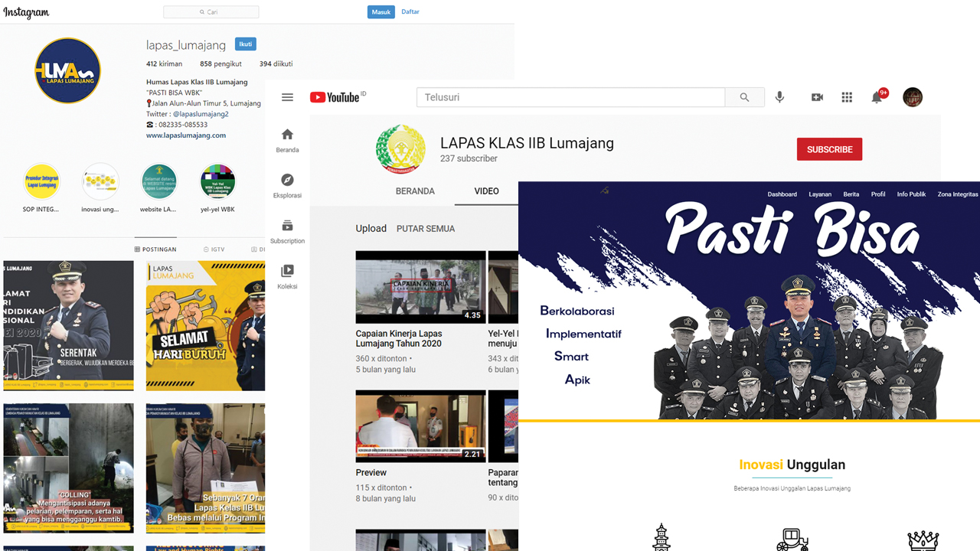Play the Capaian Kinerja 4.35 video thumbnail
This screenshot has height=551, width=980.
(x=420, y=287)
